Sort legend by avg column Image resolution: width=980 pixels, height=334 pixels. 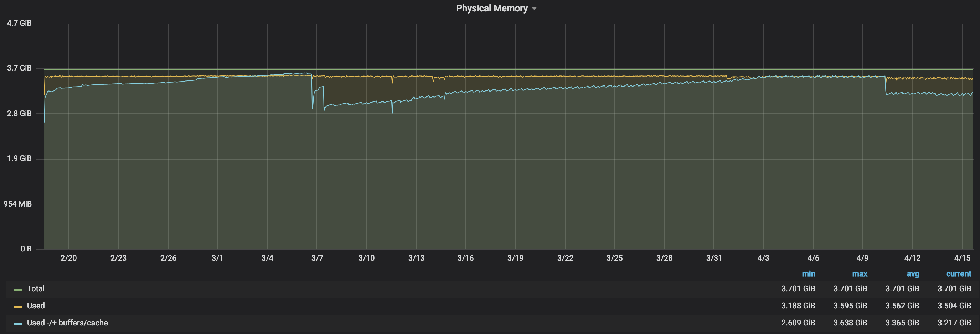913,274
